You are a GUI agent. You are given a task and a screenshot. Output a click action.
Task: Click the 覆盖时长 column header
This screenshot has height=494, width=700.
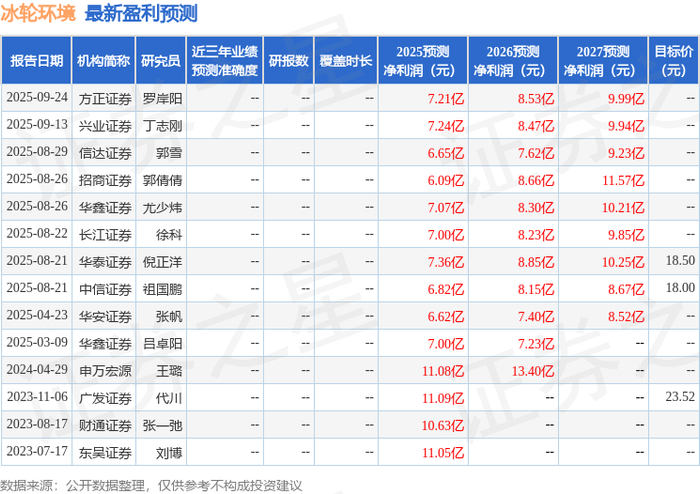pos(346,61)
